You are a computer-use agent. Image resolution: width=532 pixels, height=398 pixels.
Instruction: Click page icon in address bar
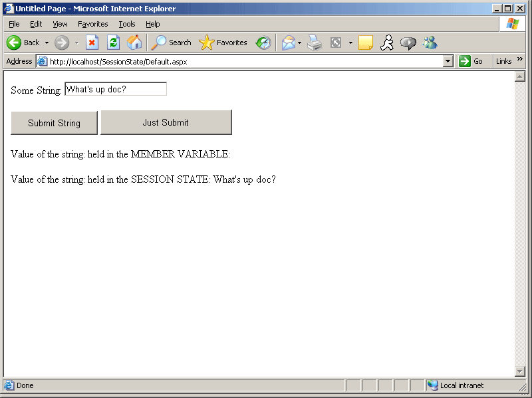(43, 61)
